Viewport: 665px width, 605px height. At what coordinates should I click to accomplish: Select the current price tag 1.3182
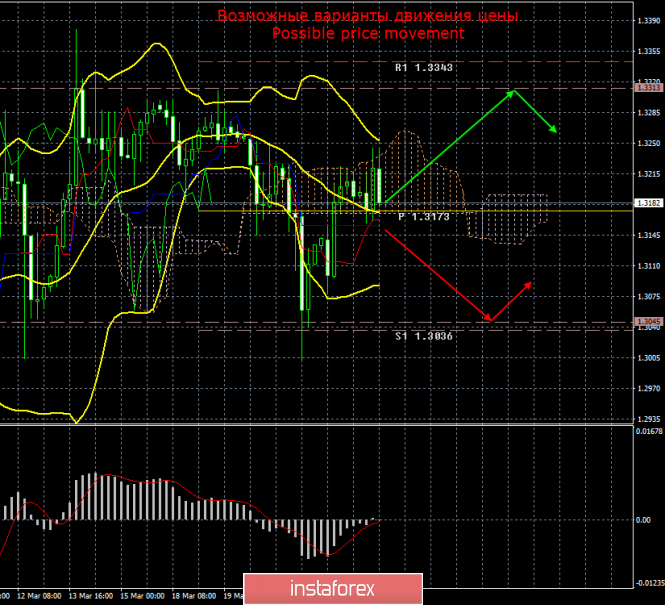649,204
